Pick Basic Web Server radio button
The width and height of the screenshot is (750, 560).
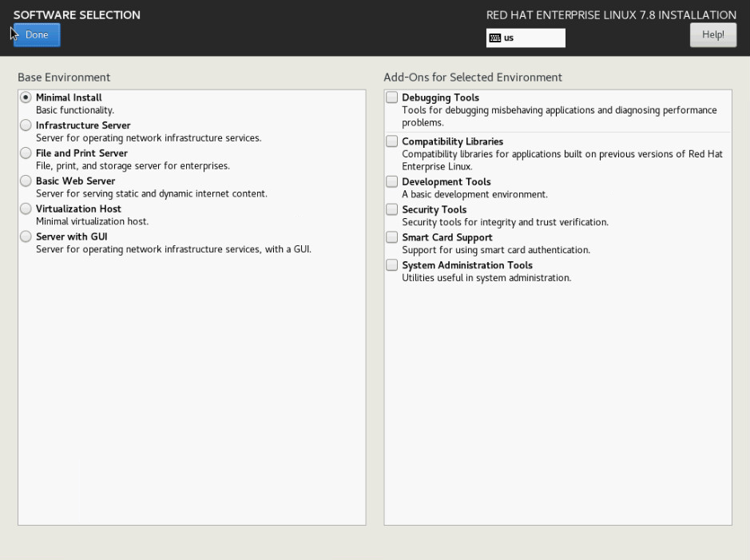[26, 181]
